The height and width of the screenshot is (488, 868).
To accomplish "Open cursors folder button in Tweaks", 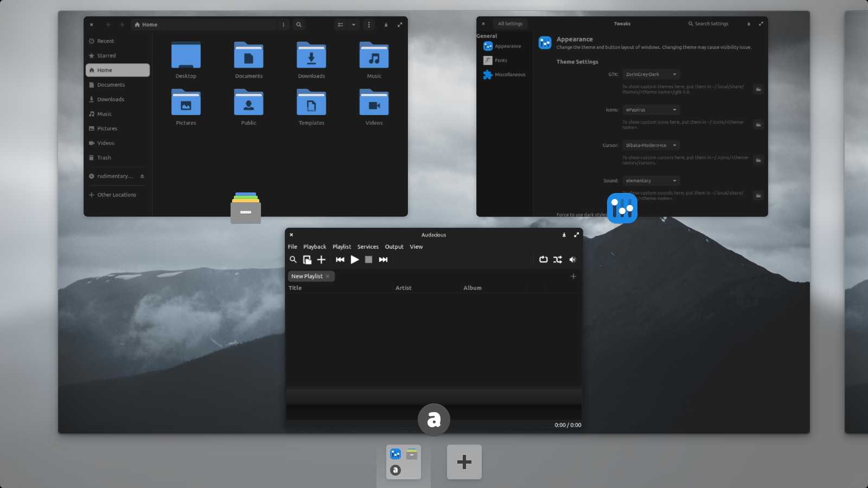I will click(x=758, y=160).
